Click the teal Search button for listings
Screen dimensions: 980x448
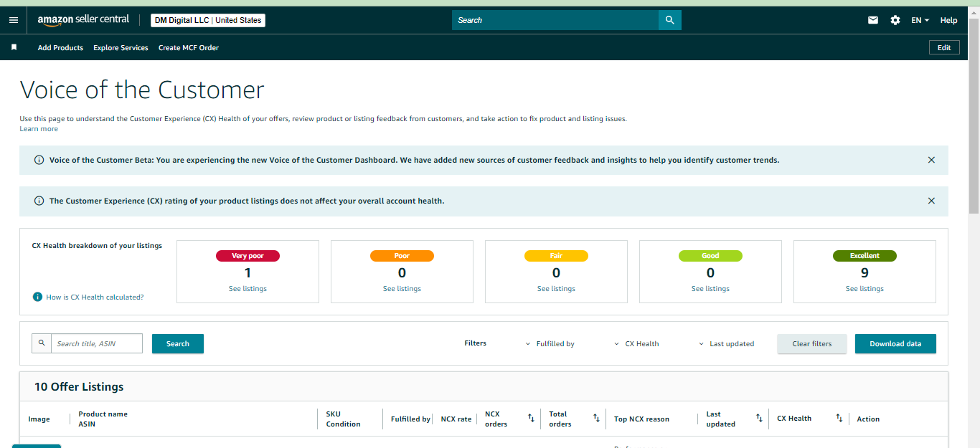178,344
